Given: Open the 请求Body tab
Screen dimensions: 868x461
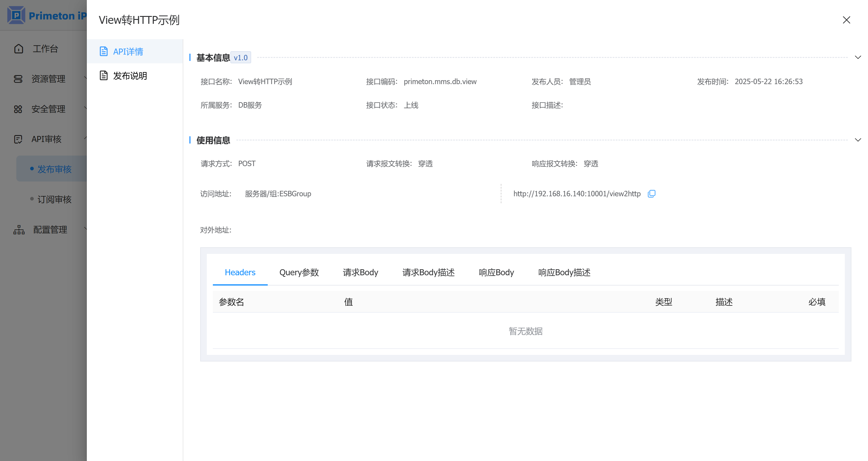Looking at the screenshot, I should [360, 272].
